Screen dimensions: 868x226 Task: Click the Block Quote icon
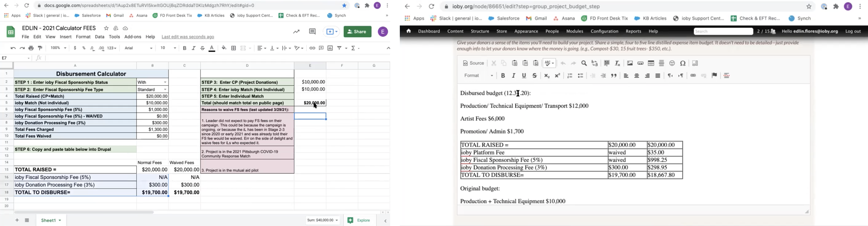(614, 76)
